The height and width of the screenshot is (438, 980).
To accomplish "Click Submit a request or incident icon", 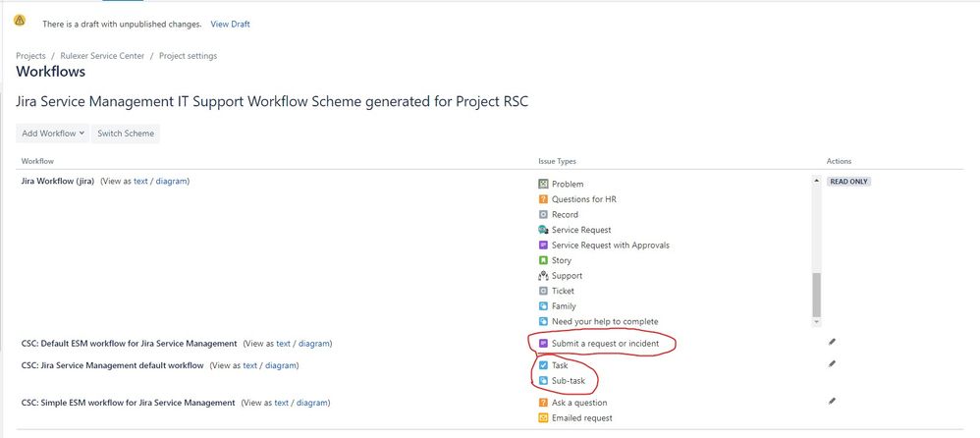I will coord(543,343).
